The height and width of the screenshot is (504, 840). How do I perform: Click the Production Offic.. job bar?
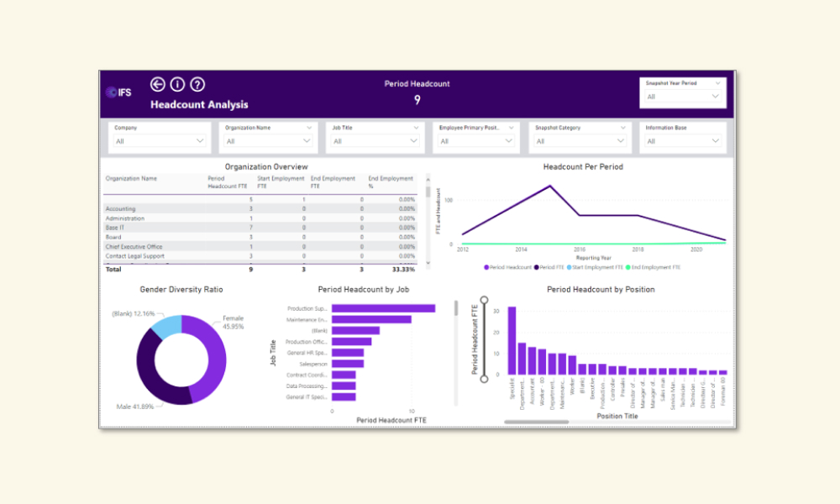(x=351, y=342)
